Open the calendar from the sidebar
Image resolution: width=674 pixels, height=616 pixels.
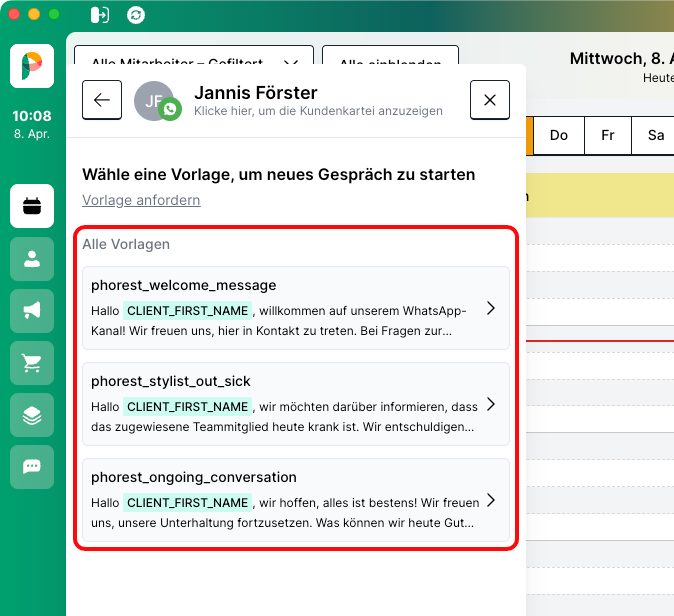tap(32, 207)
